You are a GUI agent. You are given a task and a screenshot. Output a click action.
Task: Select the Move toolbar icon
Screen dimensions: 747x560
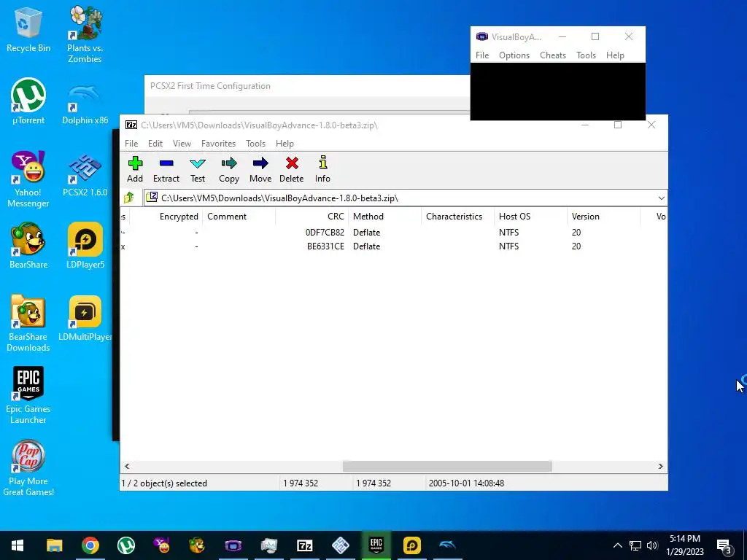[x=260, y=169]
